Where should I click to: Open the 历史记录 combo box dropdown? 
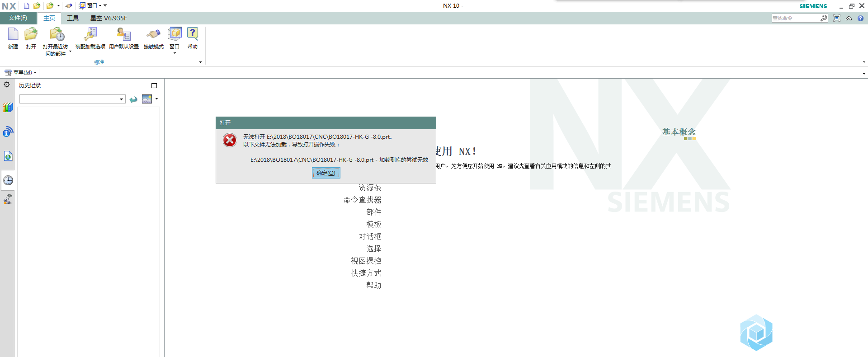point(122,99)
